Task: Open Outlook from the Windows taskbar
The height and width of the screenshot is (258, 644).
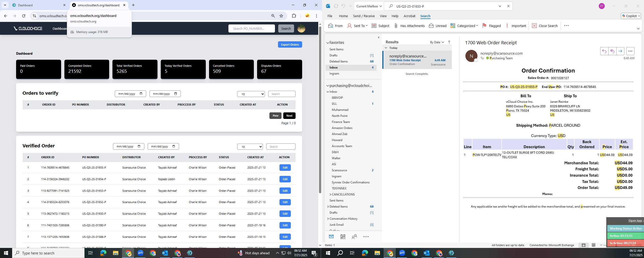Action: pos(165,253)
